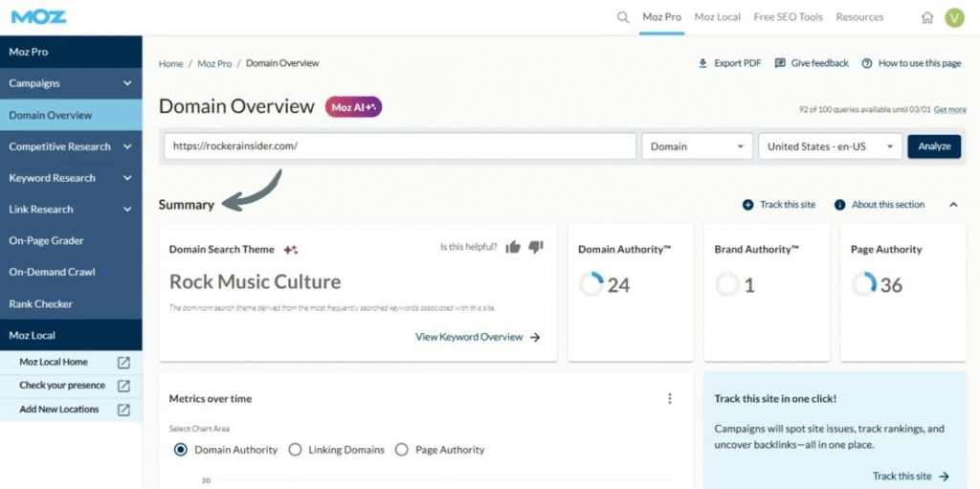
Task: Click the Home breadcrumb link
Action: pyautogui.click(x=170, y=64)
